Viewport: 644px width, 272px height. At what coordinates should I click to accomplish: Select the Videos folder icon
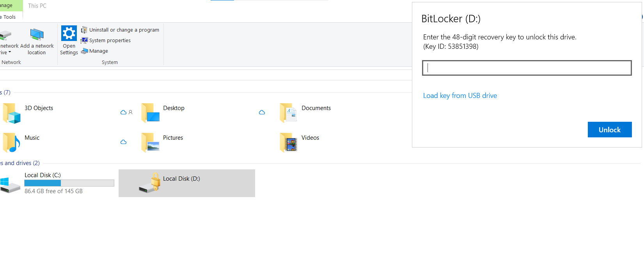289,142
